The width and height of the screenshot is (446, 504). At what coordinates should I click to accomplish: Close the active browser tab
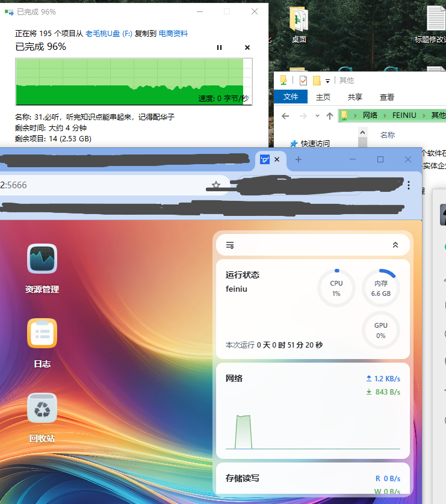click(x=277, y=159)
